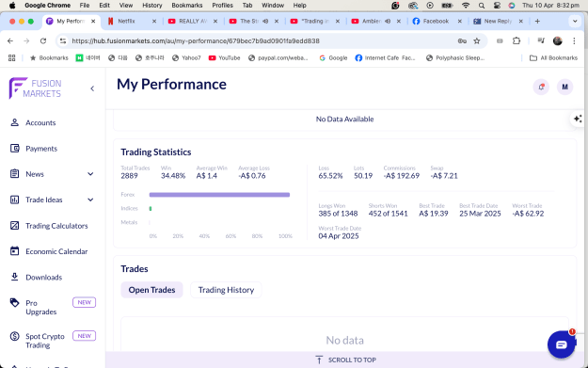Expand the News submenu chevron
This screenshot has width=588, height=368.
point(90,174)
